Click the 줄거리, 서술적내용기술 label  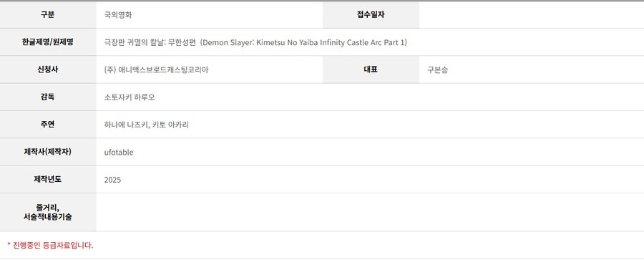coord(48,212)
